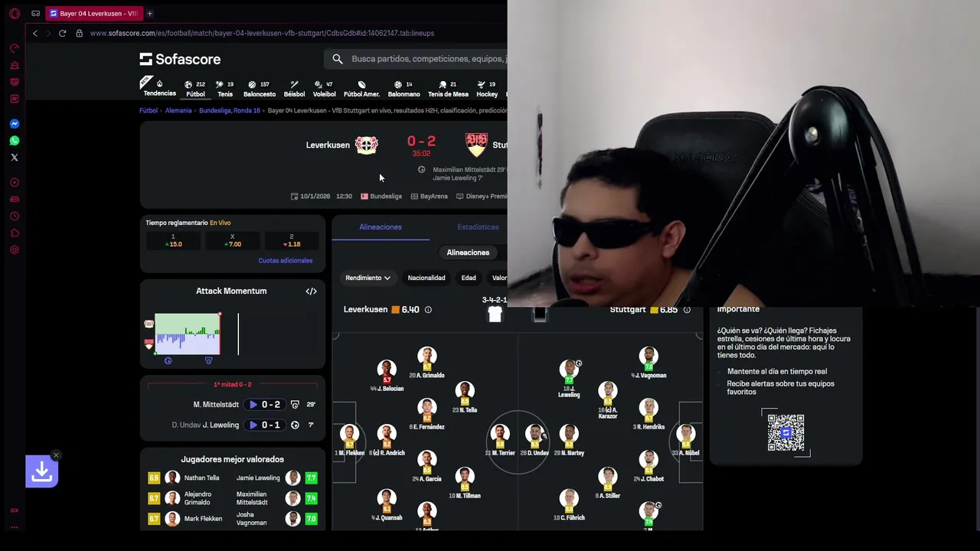Play the 0 - 1 Leweling goal video
The height and width of the screenshot is (551, 980).
253,425
